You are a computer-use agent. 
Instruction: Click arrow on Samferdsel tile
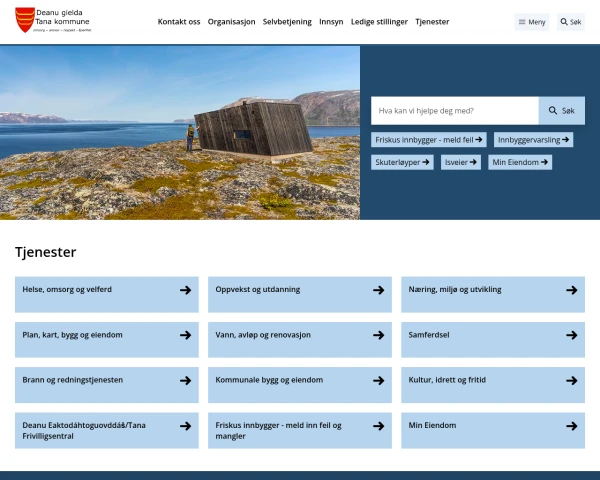571,335
